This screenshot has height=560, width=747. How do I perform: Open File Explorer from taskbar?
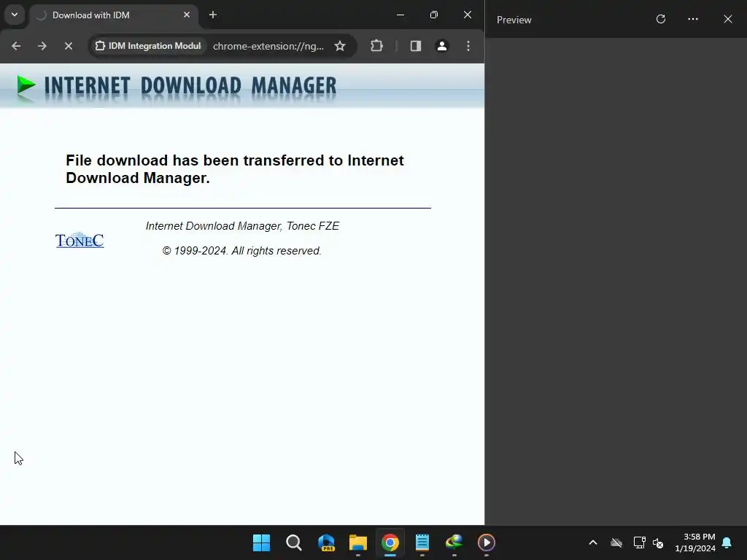click(357, 542)
